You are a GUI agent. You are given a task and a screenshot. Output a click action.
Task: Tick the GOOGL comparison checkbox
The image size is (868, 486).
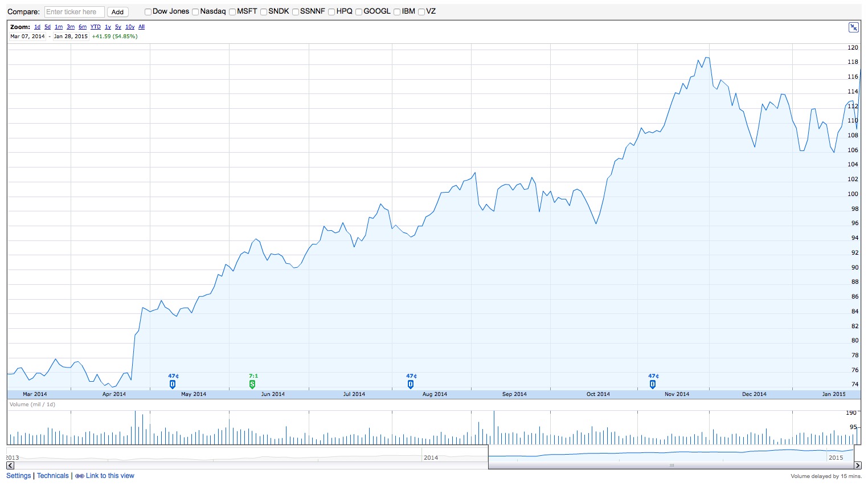point(359,12)
